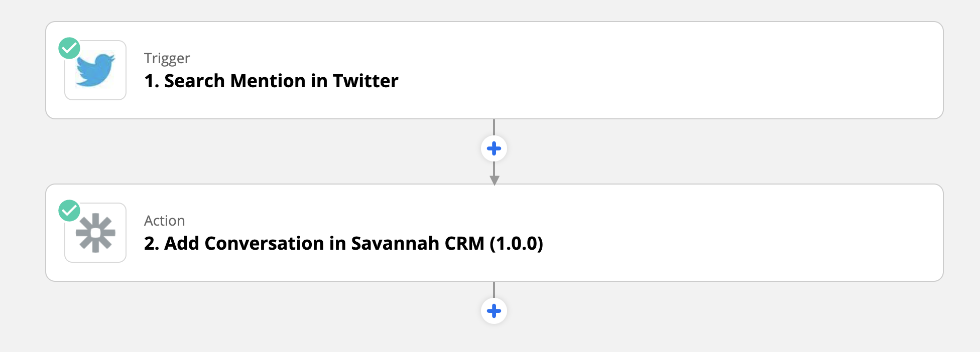Open the Search Mention in Twitter step

(271, 81)
